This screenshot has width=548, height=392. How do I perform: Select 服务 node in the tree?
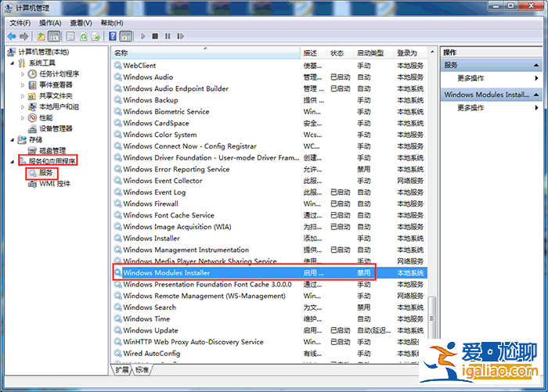(x=45, y=172)
